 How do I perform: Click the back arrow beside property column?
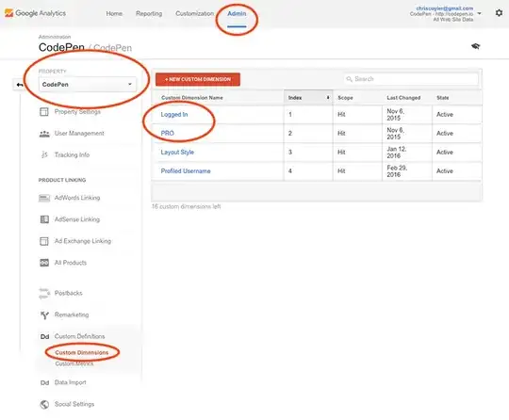20,85
